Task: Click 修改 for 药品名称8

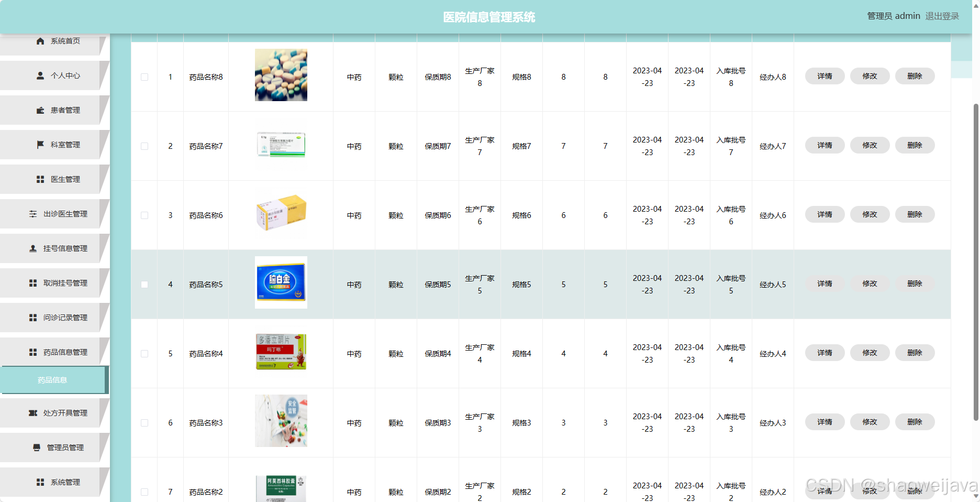Action: pos(870,76)
